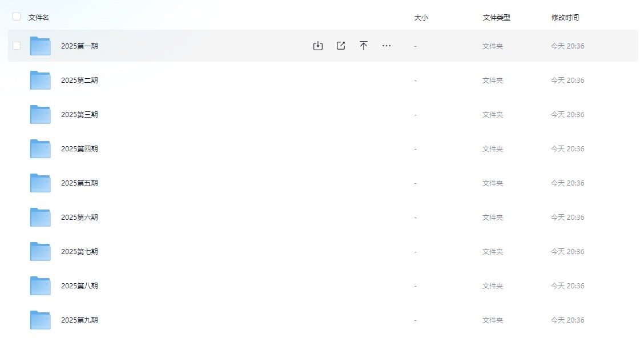Screen dimensions: 644x338
Task: Open the 2025第四期 folder icon
Action: (40, 148)
